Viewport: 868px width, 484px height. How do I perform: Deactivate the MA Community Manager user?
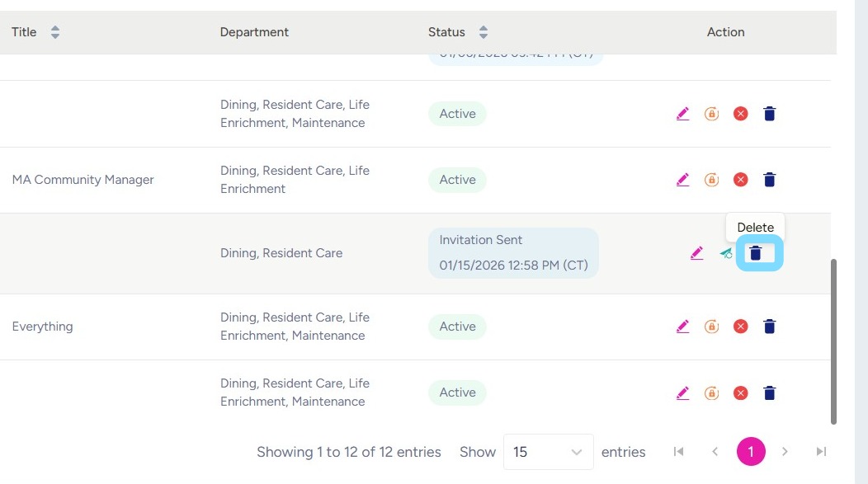(x=740, y=180)
